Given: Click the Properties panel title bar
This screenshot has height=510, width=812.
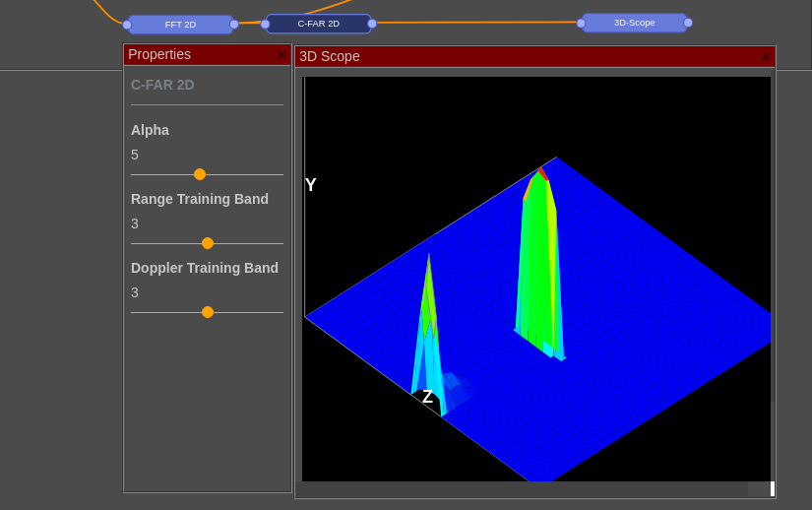Looking at the screenshot, I should [x=197, y=55].
